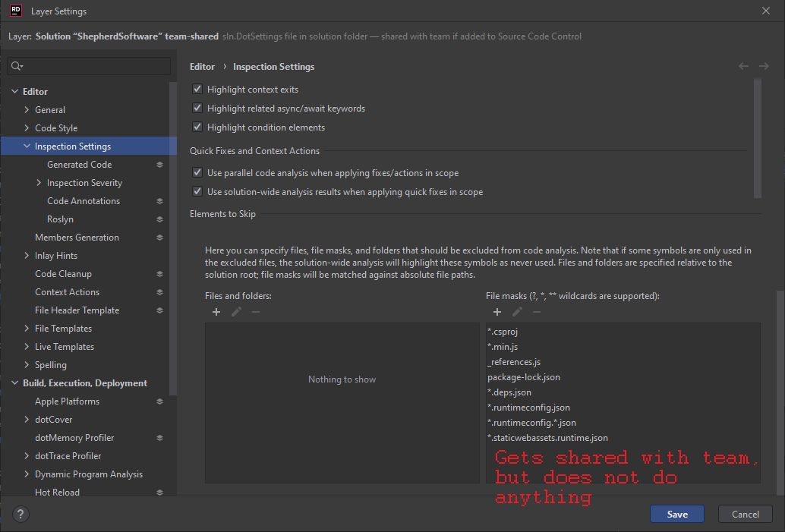The height and width of the screenshot is (532, 785).
Task: Click the layer icon beside Code Annotations
Action: pyautogui.click(x=159, y=201)
